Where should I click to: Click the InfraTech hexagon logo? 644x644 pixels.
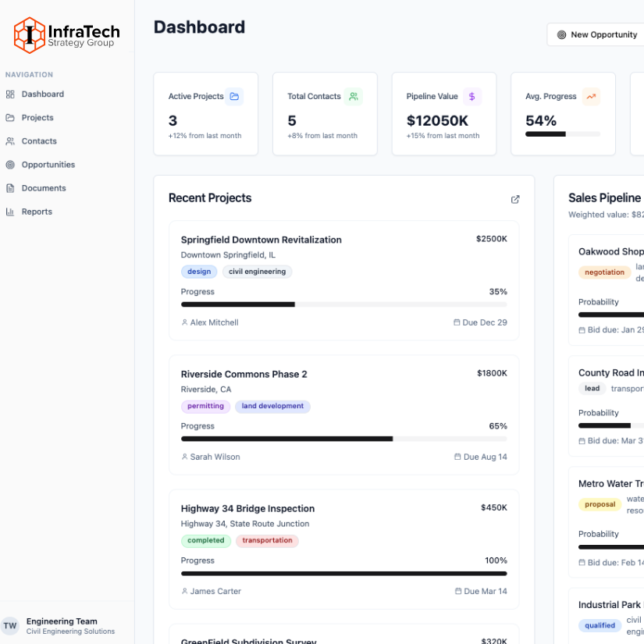[x=30, y=35]
